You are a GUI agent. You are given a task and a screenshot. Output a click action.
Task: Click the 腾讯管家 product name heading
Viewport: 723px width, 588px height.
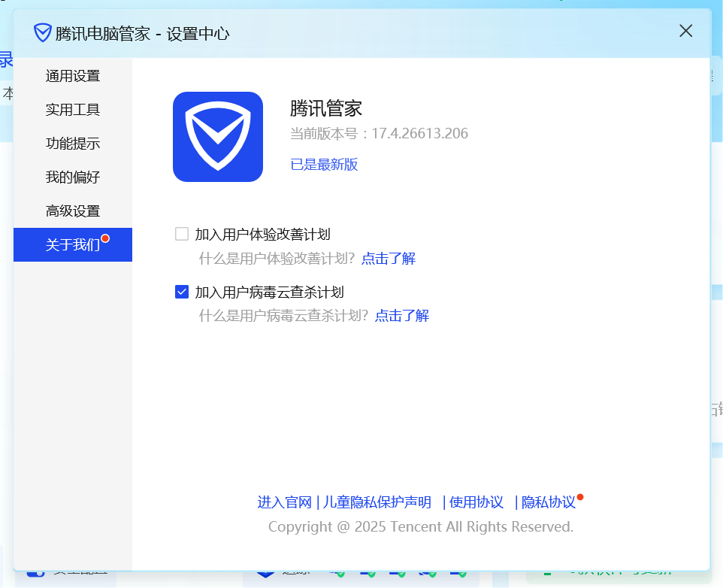326,108
